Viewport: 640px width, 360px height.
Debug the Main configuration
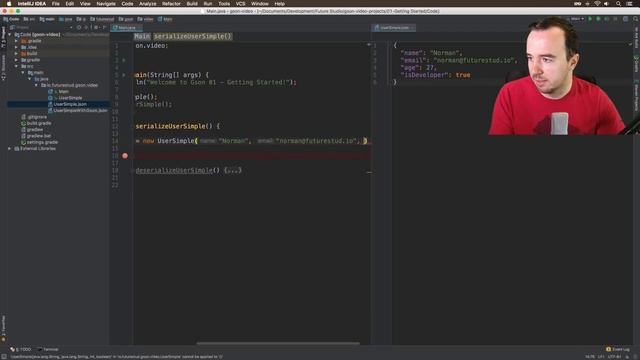click(598, 19)
